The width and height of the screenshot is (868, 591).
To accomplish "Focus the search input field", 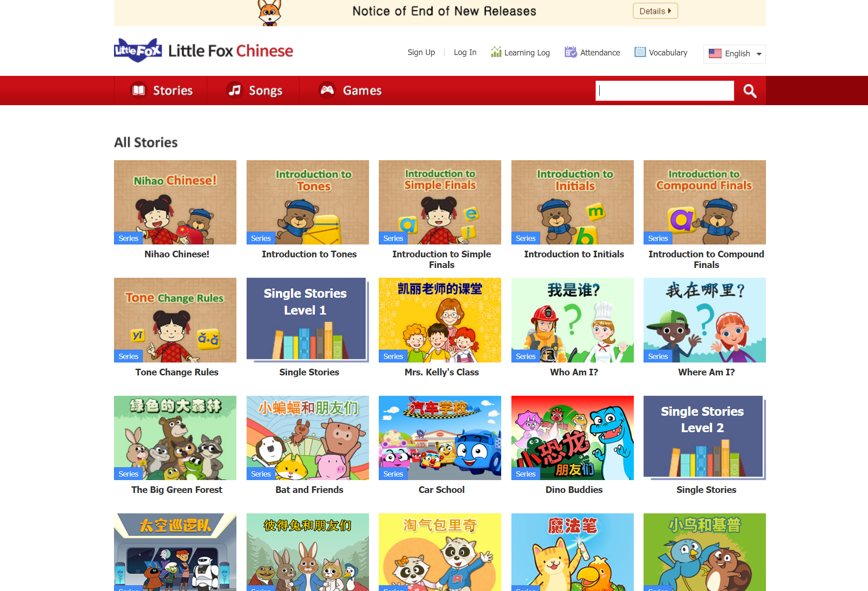I will pos(664,91).
